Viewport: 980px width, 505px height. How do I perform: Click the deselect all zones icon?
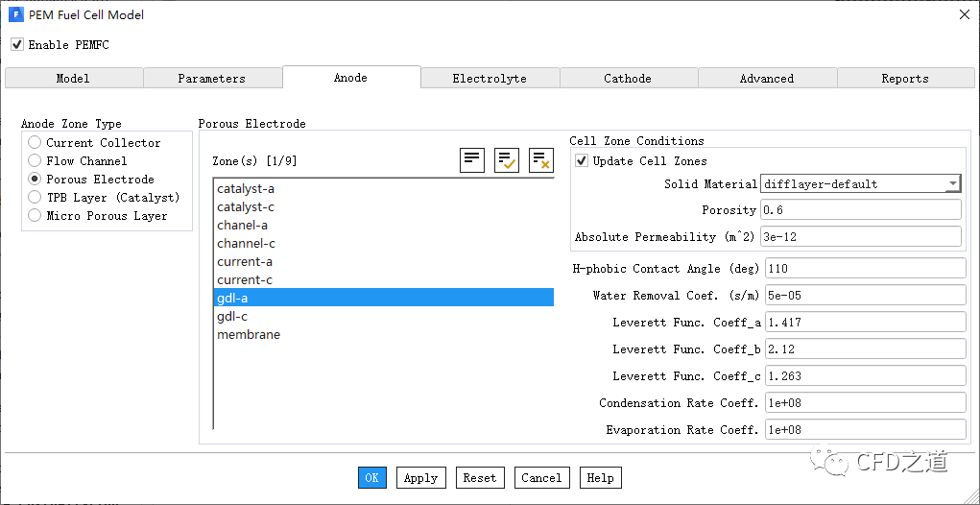point(541,160)
